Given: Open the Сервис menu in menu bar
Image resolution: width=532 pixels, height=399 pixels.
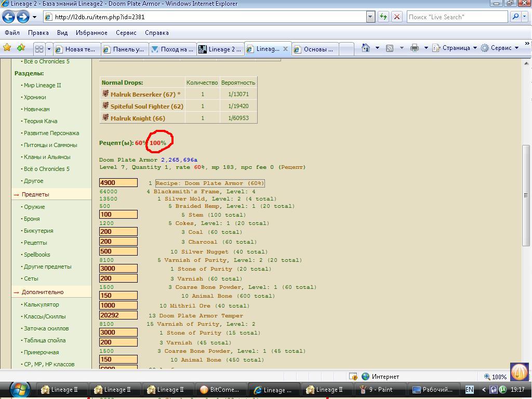Looking at the screenshot, I should [x=126, y=33].
